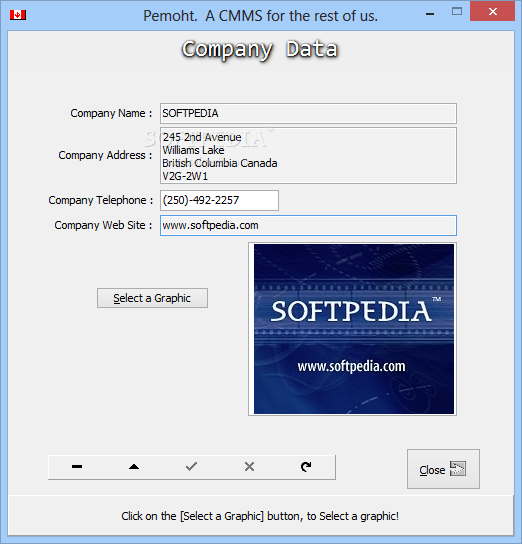Image resolution: width=522 pixels, height=544 pixels.
Task: Click the post edit checkmark icon
Action: click(191, 467)
